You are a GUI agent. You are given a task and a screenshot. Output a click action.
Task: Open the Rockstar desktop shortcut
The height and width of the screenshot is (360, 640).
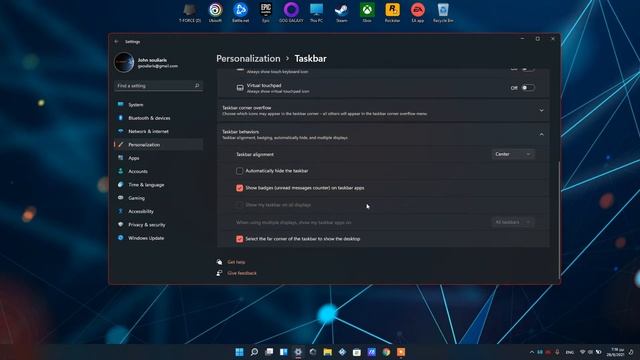[392, 13]
